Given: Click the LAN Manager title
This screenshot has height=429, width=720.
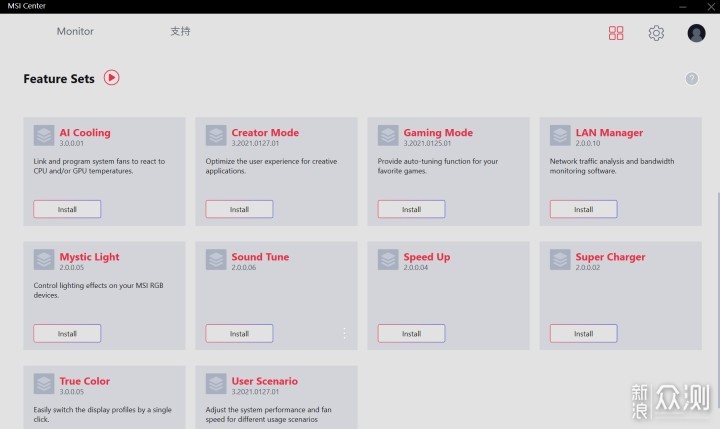Looking at the screenshot, I should [609, 133].
